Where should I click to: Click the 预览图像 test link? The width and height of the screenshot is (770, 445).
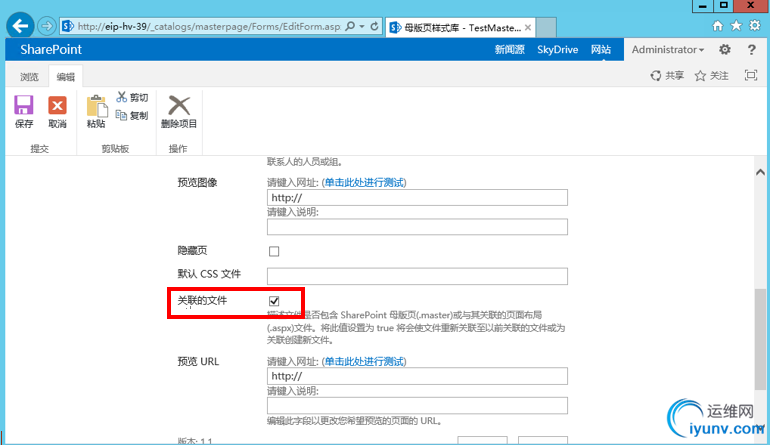pyautogui.click(x=364, y=183)
